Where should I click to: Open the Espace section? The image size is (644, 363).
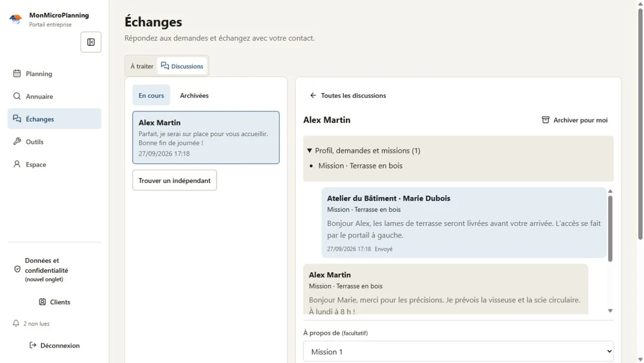pyautogui.click(x=54, y=164)
